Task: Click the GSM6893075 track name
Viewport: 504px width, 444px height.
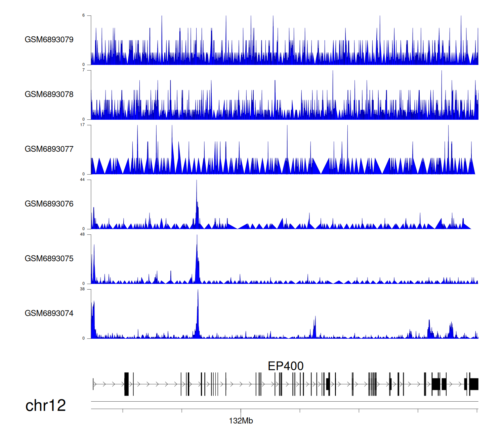Action: [49, 259]
